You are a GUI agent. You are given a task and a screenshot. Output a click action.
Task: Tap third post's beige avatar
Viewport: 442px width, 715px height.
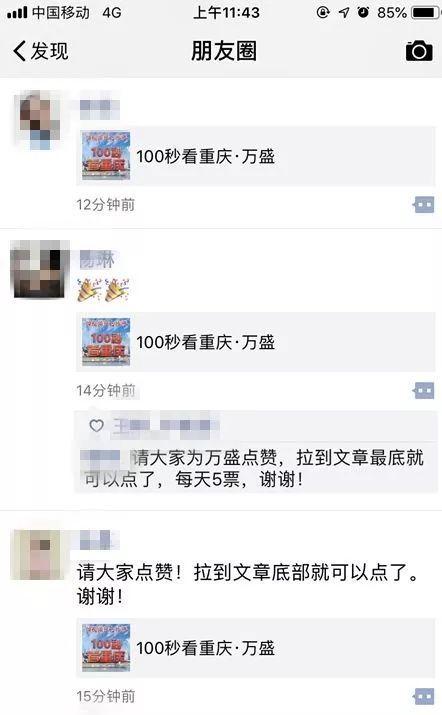38,554
